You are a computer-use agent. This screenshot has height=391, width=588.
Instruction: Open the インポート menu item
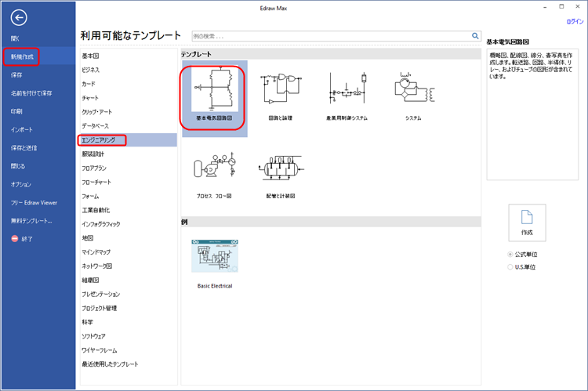[22, 129]
